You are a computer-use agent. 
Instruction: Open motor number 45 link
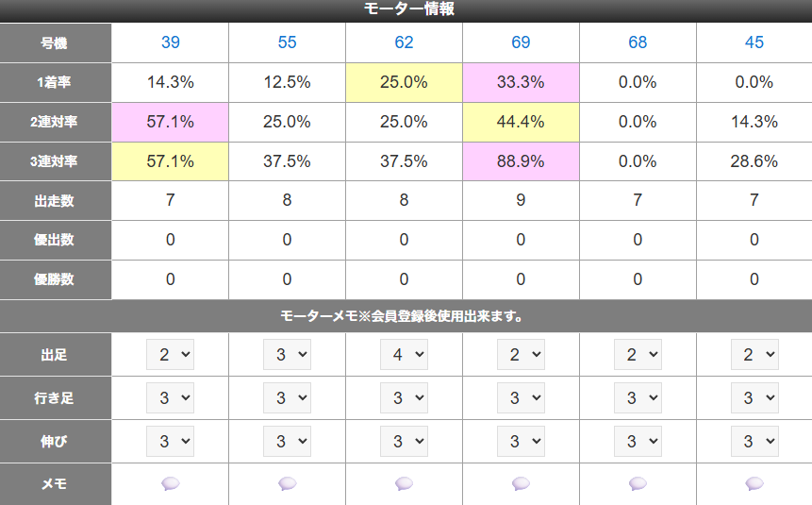[754, 42]
